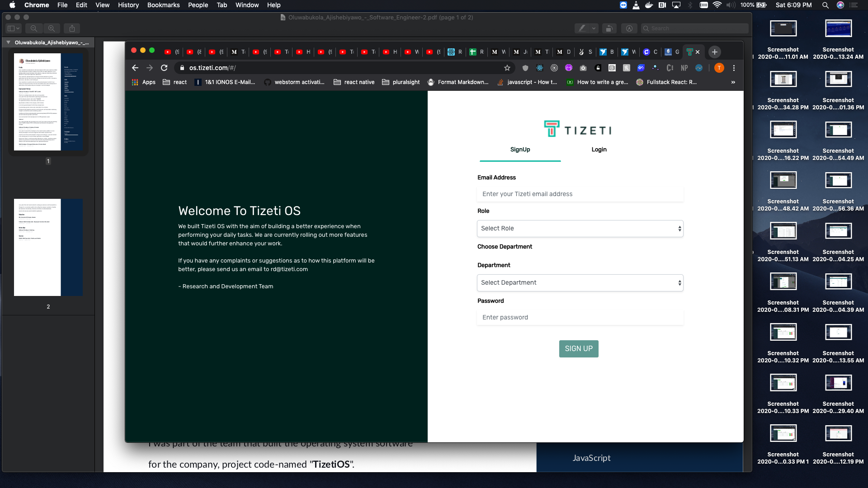The width and height of the screenshot is (868, 488).
Task: Open Preview's sidebar view menu
Action: 14,28
